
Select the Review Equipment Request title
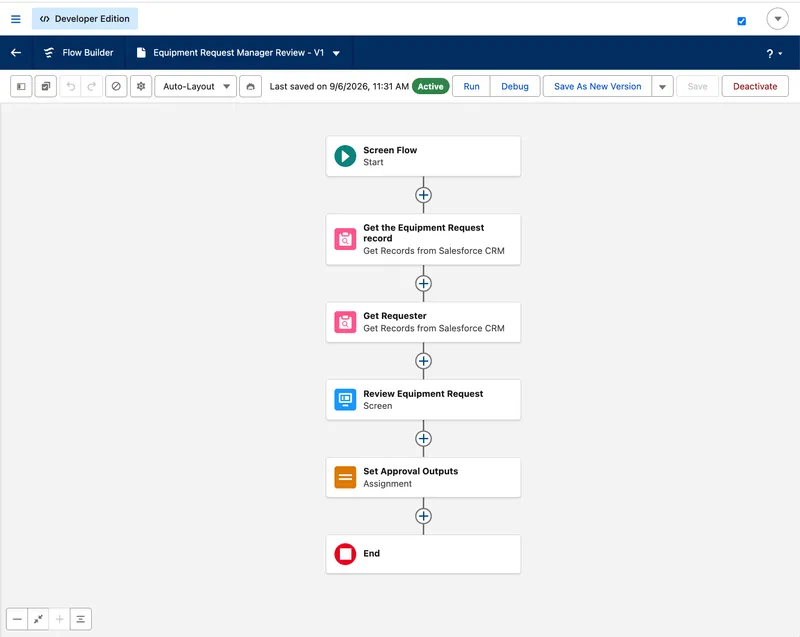click(x=423, y=394)
